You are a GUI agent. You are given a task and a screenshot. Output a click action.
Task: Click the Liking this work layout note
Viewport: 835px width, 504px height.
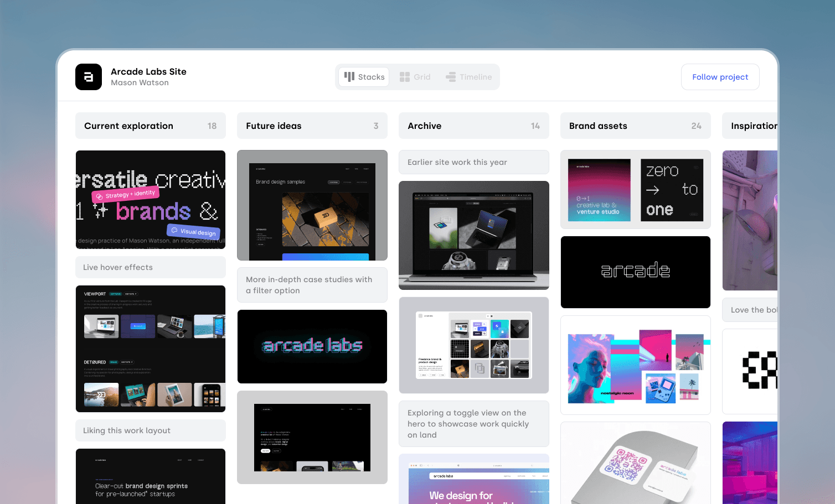151,430
